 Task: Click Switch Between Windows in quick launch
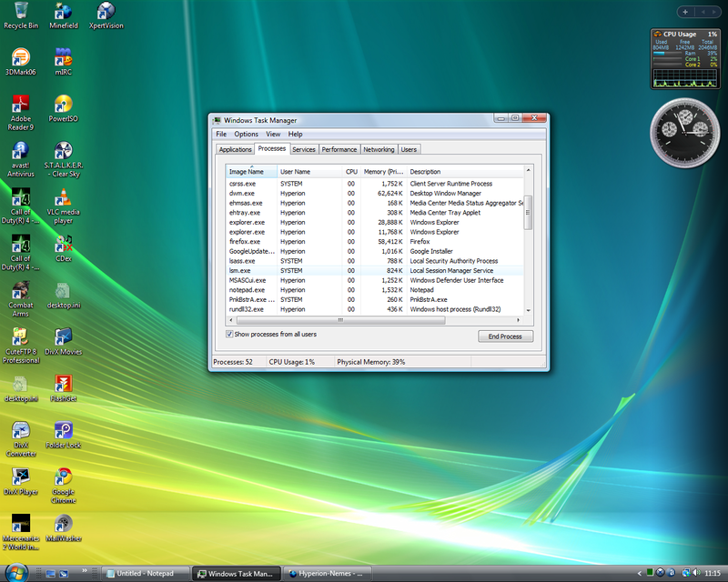tap(64, 574)
